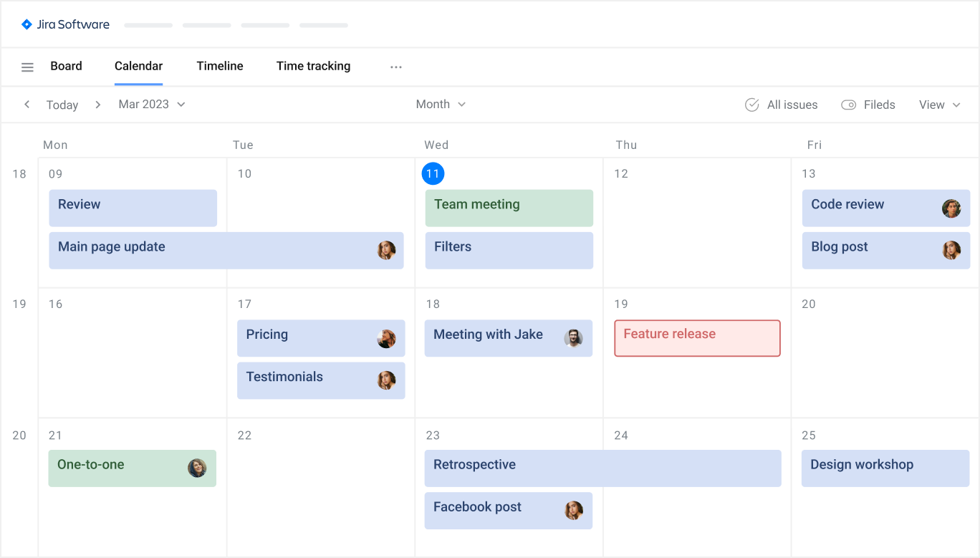This screenshot has width=980, height=558.
Task: Click the assignee avatar on Code review
Action: coord(952,208)
